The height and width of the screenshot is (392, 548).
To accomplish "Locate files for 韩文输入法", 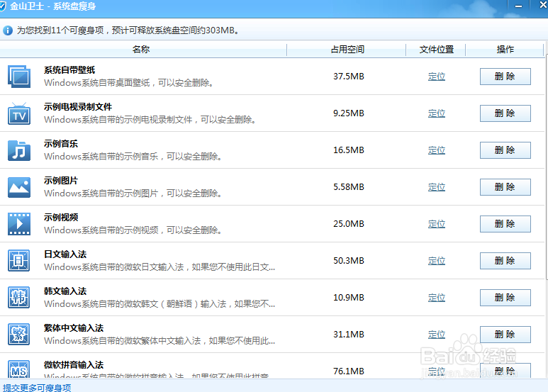I will tap(437, 298).
